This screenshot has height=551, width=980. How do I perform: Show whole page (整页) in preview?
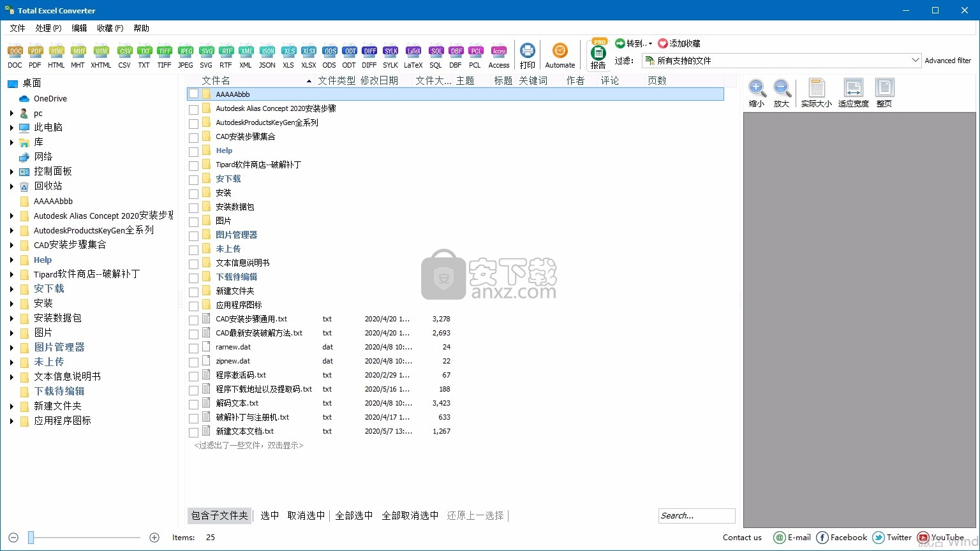point(884,93)
